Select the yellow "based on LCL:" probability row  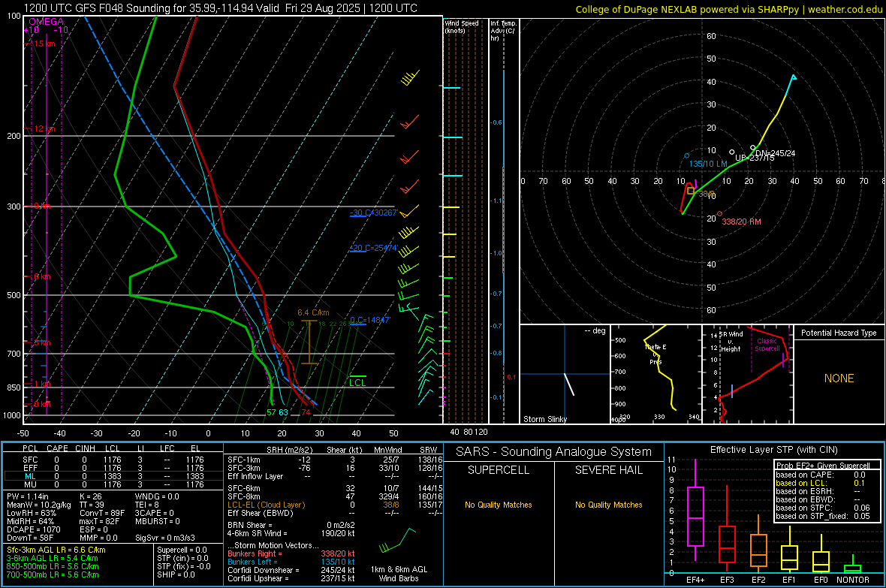[x=821, y=483]
